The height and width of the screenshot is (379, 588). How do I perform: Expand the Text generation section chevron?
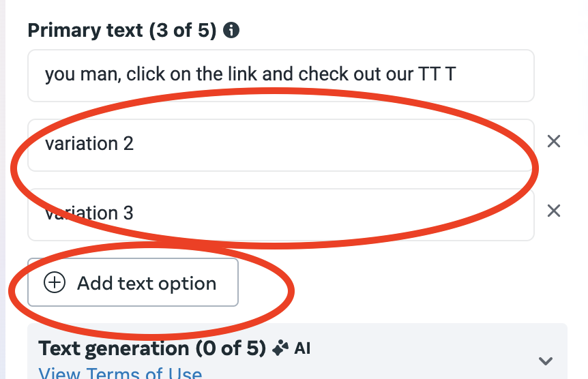click(545, 361)
